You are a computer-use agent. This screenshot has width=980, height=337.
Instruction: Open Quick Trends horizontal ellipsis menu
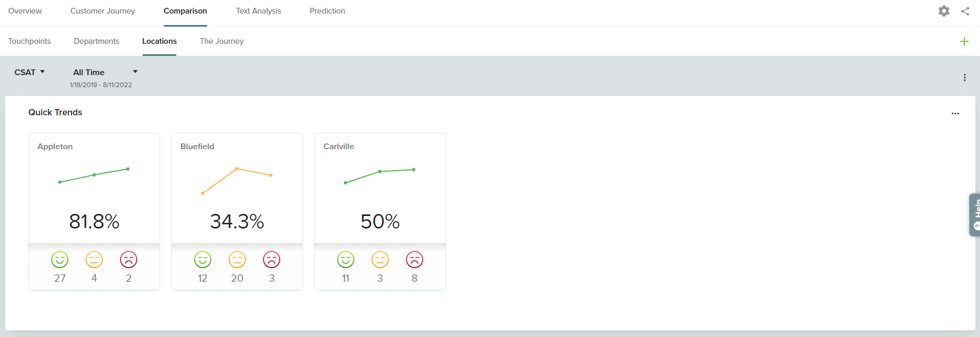point(955,113)
